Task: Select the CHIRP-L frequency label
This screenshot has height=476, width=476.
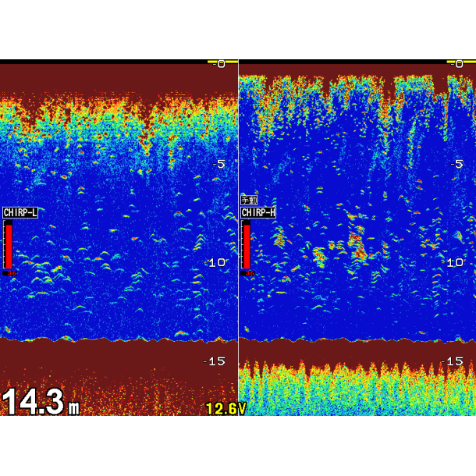Action: point(20,212)
